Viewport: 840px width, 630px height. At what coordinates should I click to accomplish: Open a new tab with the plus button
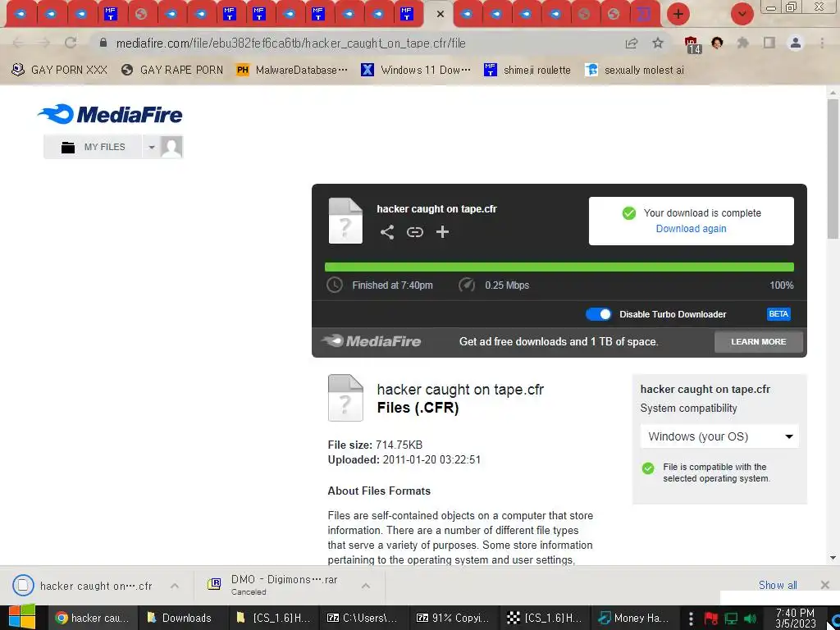tap(678, 14)
